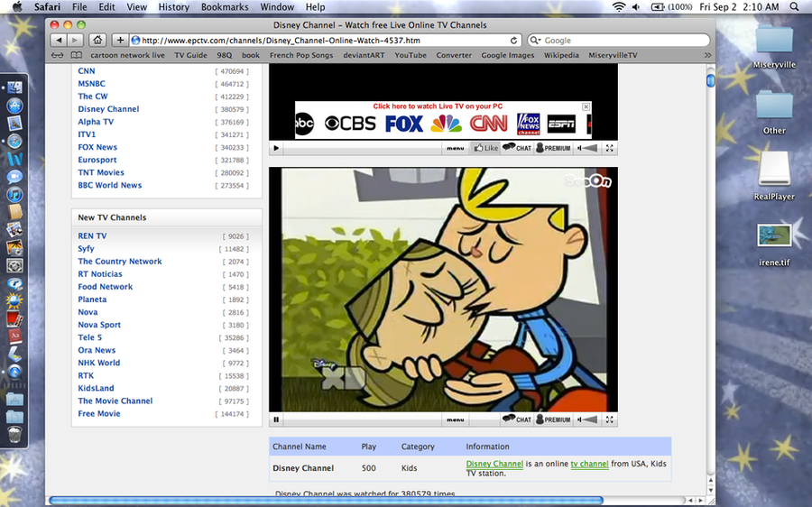Open App Store from the Dock
The width and height of the screenshot is (812, 507).
[14, 106]
